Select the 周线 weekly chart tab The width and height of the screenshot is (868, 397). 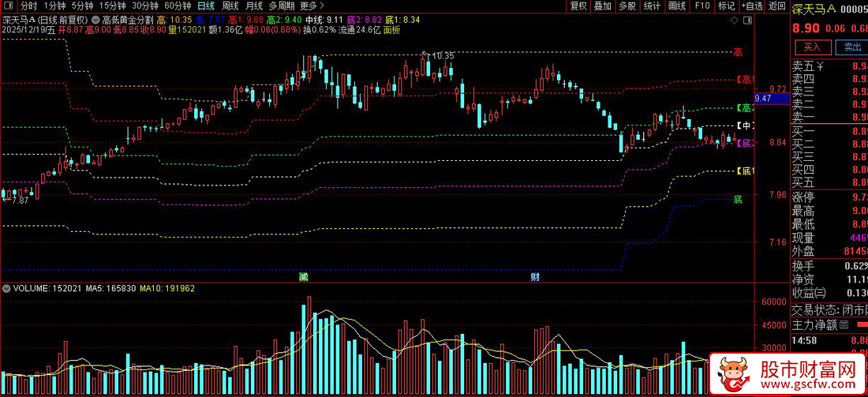[230, 6]
